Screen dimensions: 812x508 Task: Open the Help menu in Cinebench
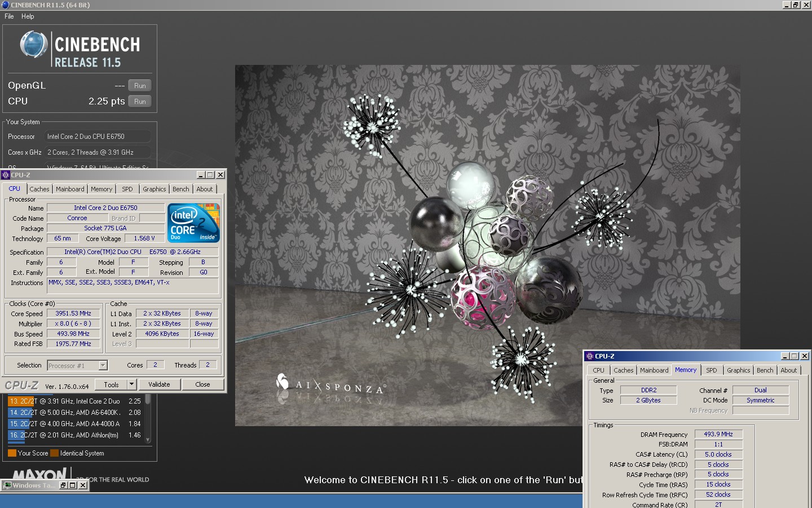(x=28, y=16)
